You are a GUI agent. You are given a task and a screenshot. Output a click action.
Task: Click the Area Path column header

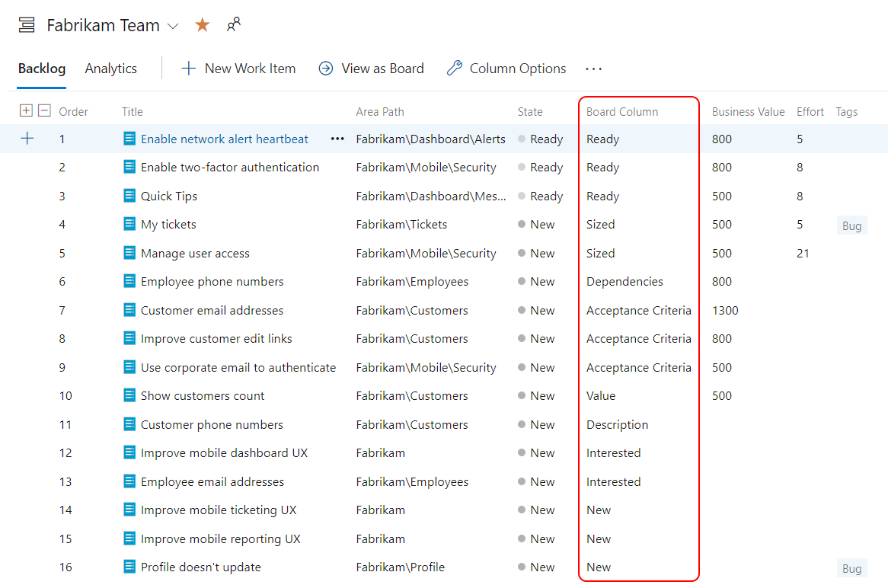click(380, 112)
